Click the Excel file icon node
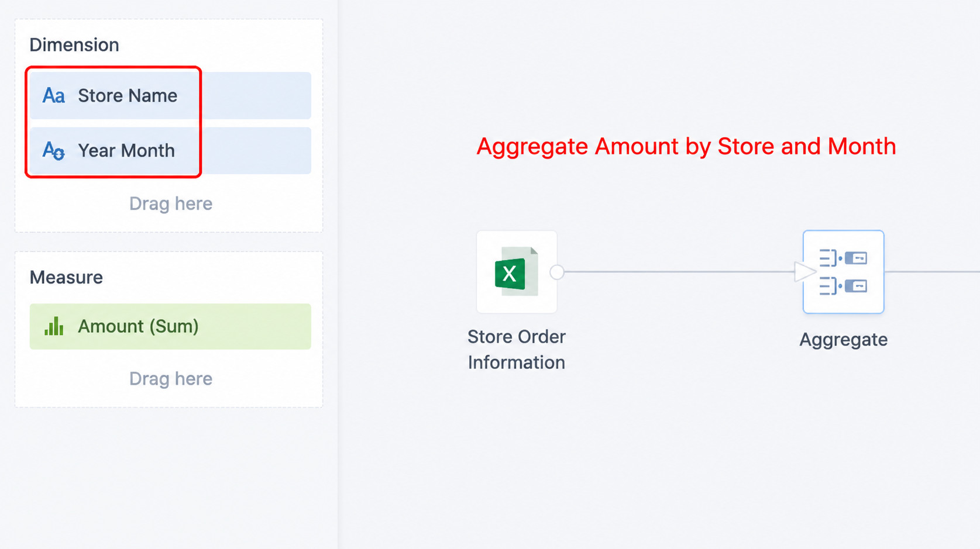Image resolution: width=980 pixels, height=549 pixels. 517,272
